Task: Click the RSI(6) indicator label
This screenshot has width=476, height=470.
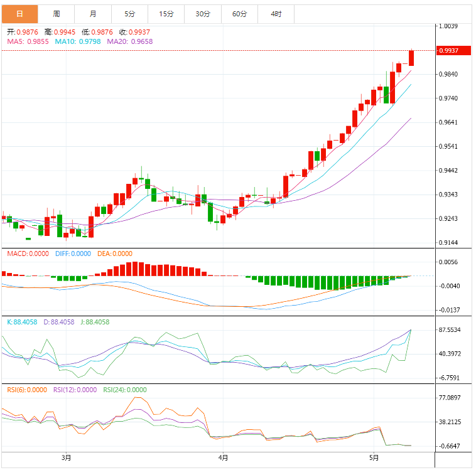Action: point(26,390)
